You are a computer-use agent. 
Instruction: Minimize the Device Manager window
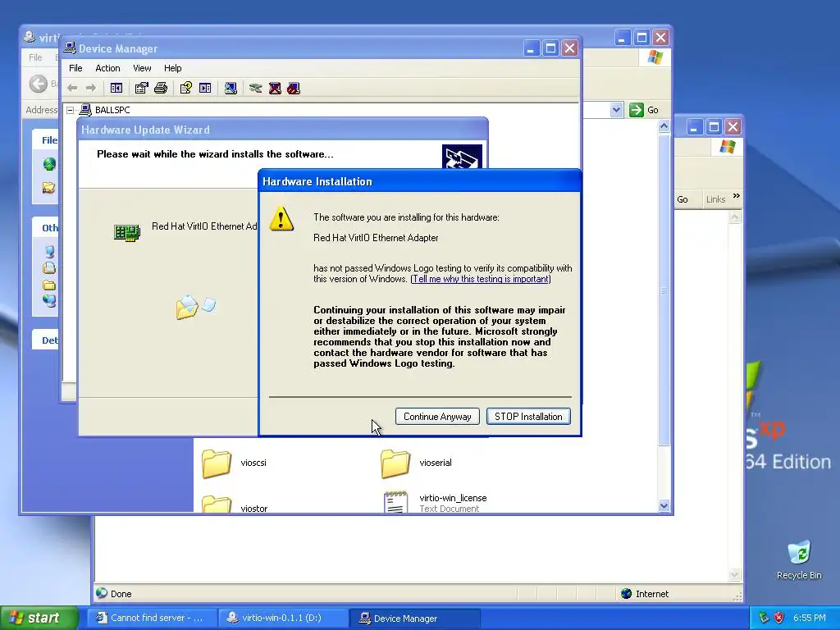pyautogui.click(x=531, y=48)
